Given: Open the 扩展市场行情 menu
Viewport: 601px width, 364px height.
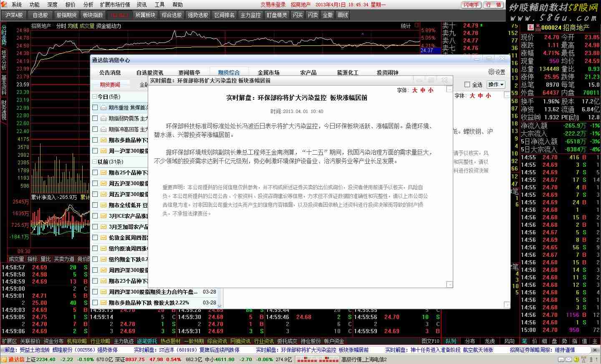Looking at the screenshot, I should tap(115, 5).
